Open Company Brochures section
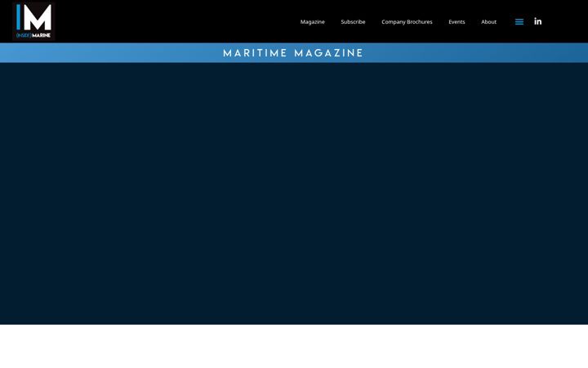Image resolution: width=588 pixels, height=368 pixels. tap(407, 22)
